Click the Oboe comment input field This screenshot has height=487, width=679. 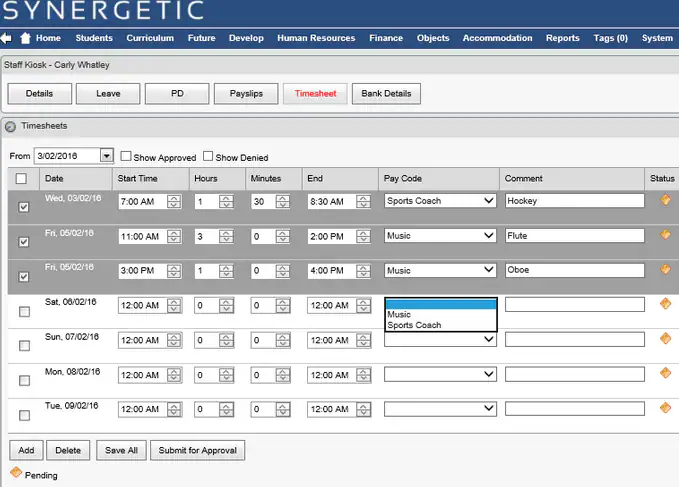(574, 270)
